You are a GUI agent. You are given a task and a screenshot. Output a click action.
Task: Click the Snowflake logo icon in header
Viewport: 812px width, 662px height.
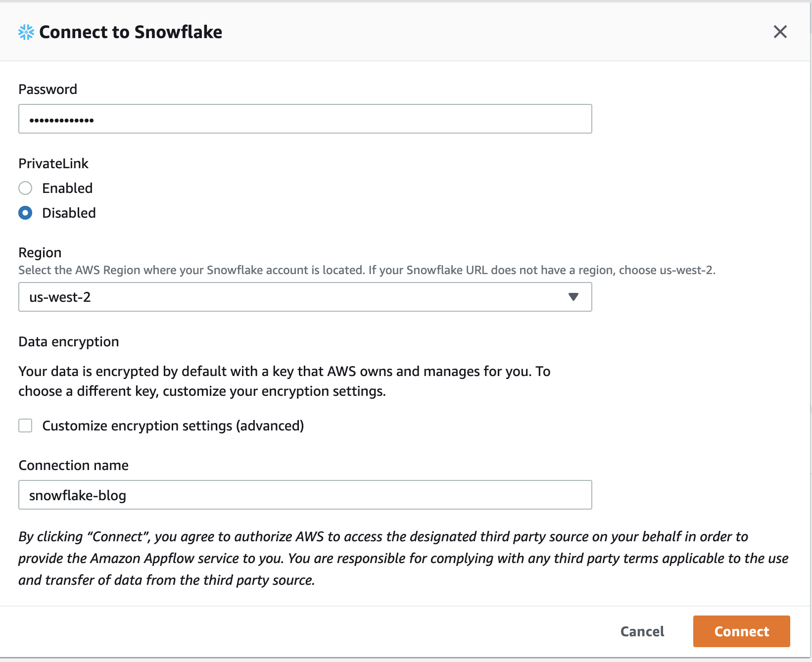tap(26, 32)
